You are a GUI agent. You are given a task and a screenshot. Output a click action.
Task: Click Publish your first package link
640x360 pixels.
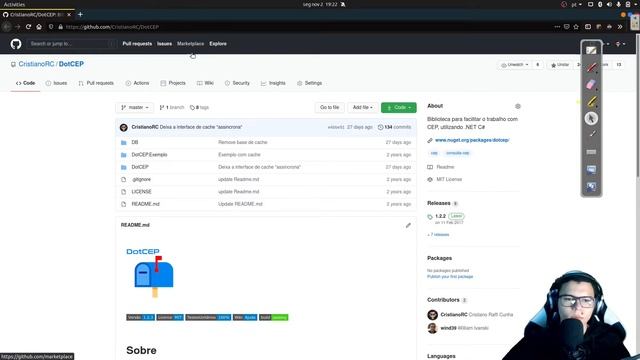[450, 277]
